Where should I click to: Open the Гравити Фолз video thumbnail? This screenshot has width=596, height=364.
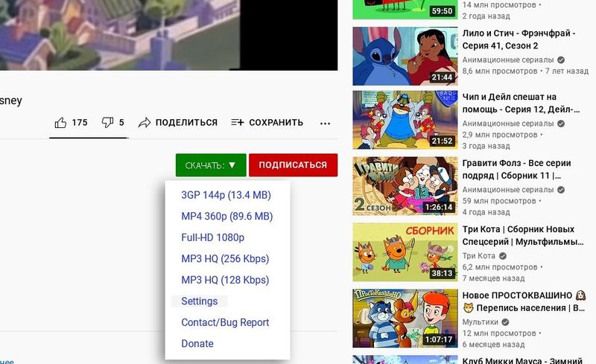405,186
